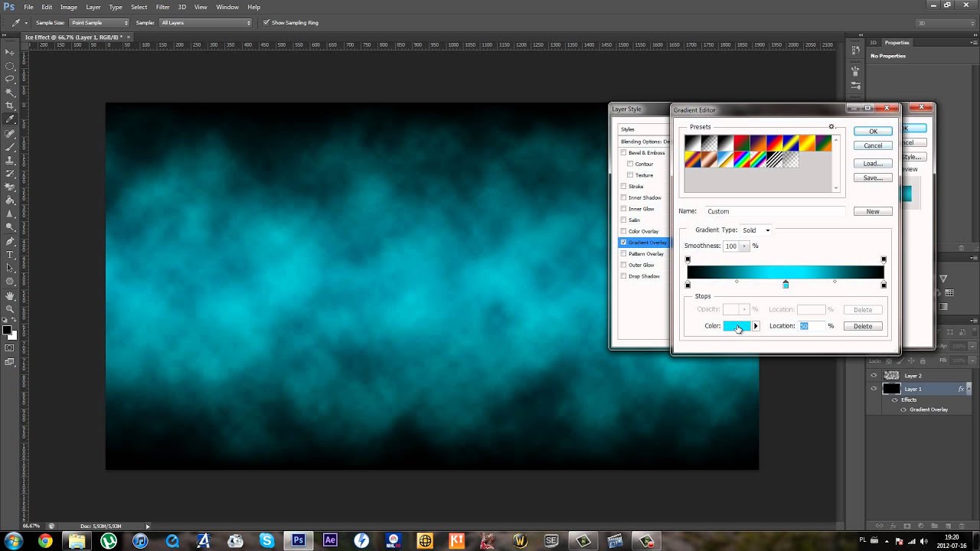Open Google Chrome from the taskbar
Viewport: 980px width, 551px height.
pyautogui.click(x=45, y=540)
